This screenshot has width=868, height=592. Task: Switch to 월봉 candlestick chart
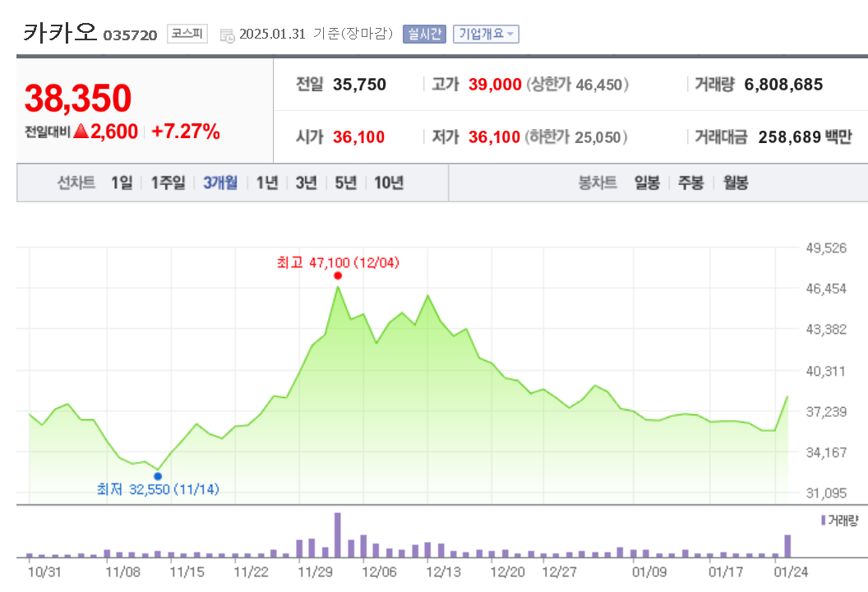coord(736,183)
